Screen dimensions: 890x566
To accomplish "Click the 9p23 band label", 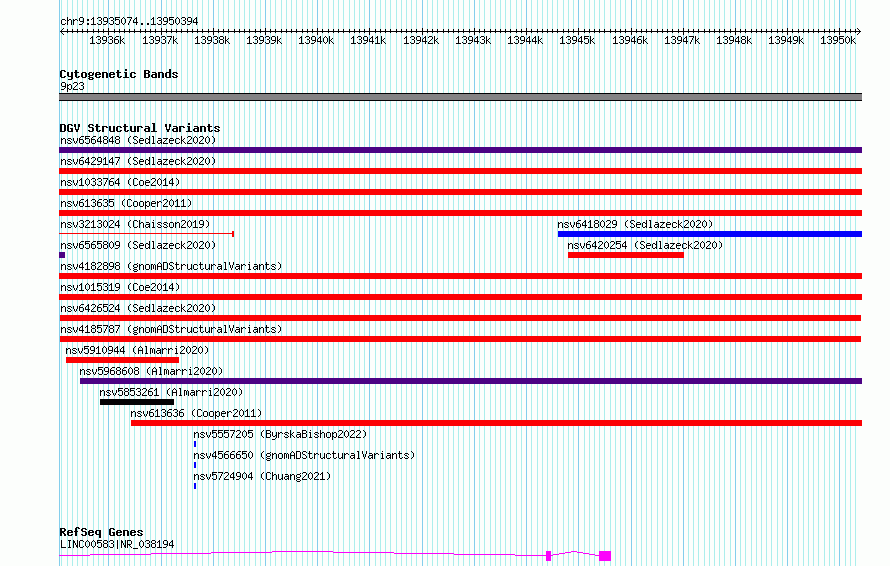I will [72, 86].
